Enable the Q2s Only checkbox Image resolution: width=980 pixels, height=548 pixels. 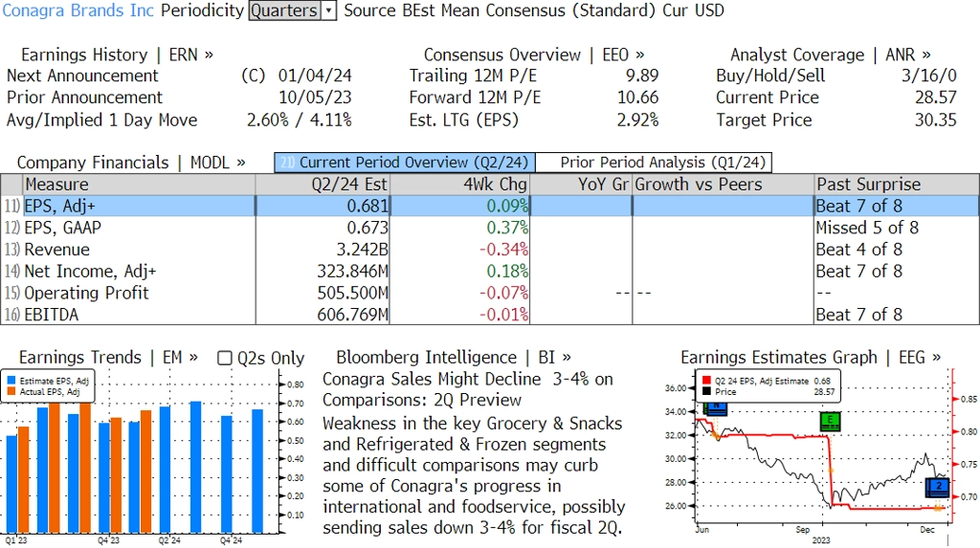coord(224,358)
